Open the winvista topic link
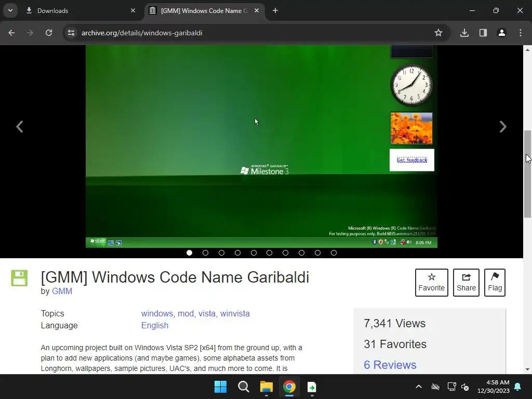 (235, 313)
